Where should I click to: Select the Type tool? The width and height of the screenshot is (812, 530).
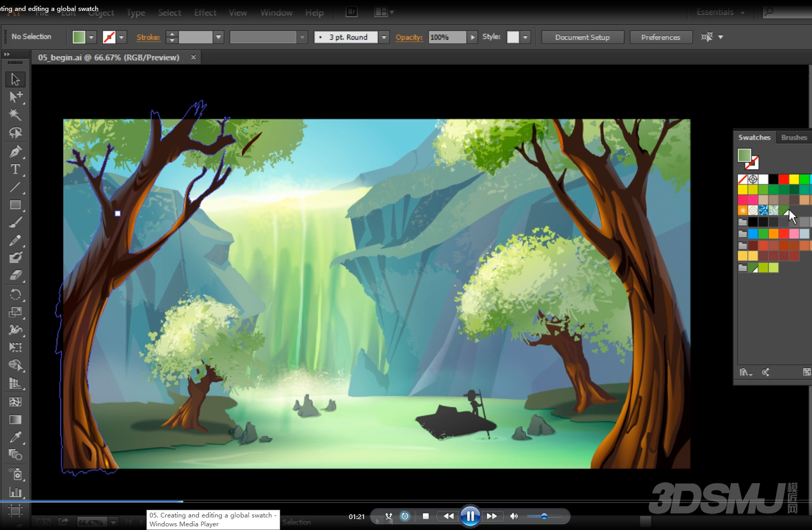[x=15, y=169]
